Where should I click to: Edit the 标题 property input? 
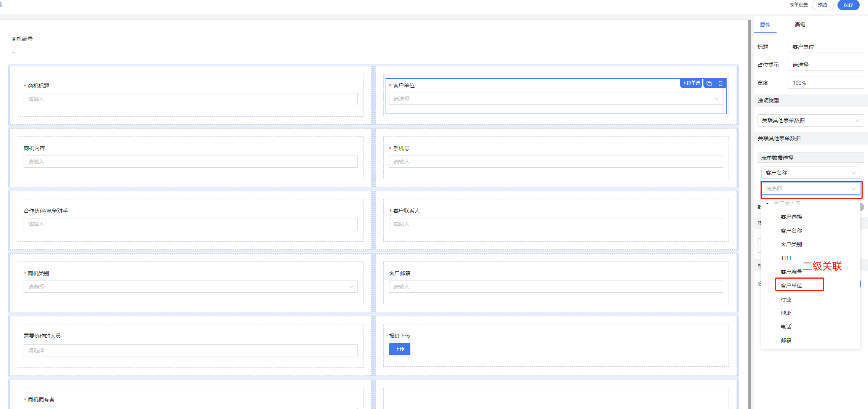[826, 47]
